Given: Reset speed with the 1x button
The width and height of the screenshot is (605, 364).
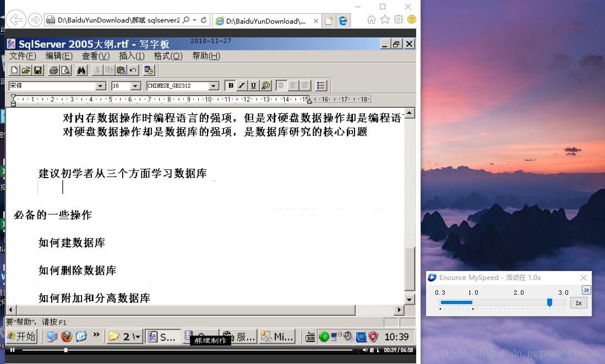Looking at the screenshot, I should pyautogui.click(x=579, y=303).
